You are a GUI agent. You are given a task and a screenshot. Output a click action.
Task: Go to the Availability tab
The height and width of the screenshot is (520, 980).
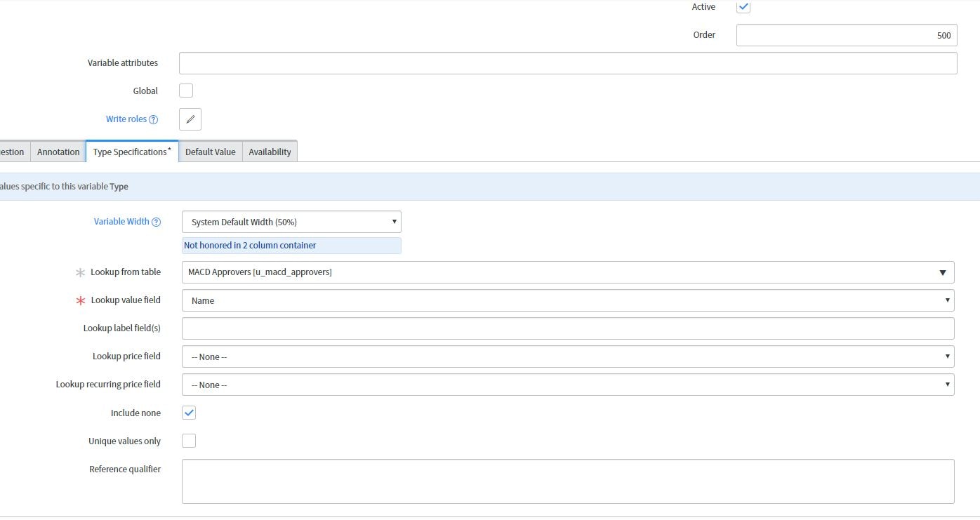click(270, 152)
